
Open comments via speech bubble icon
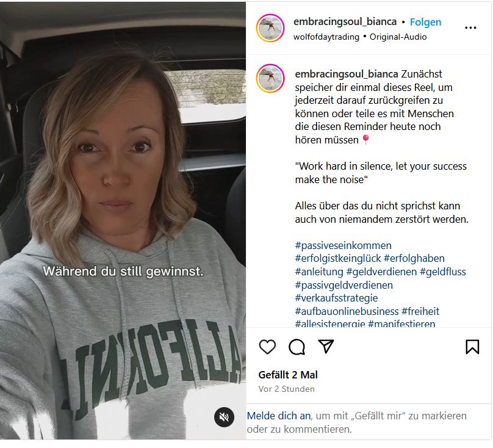297,347
